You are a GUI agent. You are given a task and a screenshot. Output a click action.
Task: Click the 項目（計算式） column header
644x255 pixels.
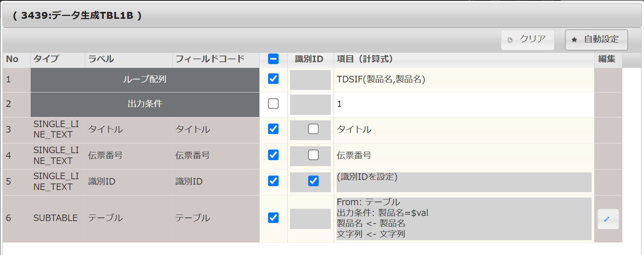[464, 60]
